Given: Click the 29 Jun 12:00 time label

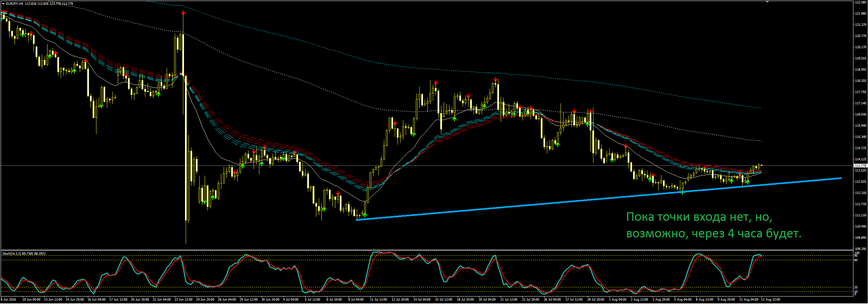Looking at the screenshot, I should [x=248, y=300].
